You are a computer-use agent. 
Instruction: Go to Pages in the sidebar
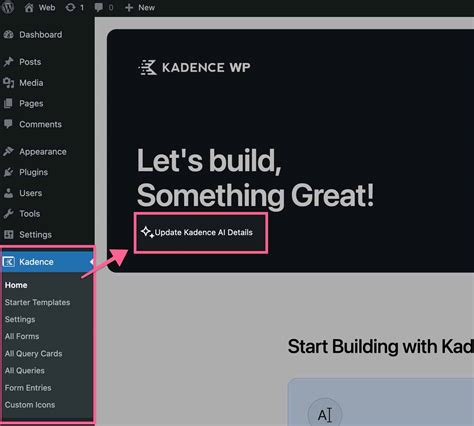pos(31,104)
